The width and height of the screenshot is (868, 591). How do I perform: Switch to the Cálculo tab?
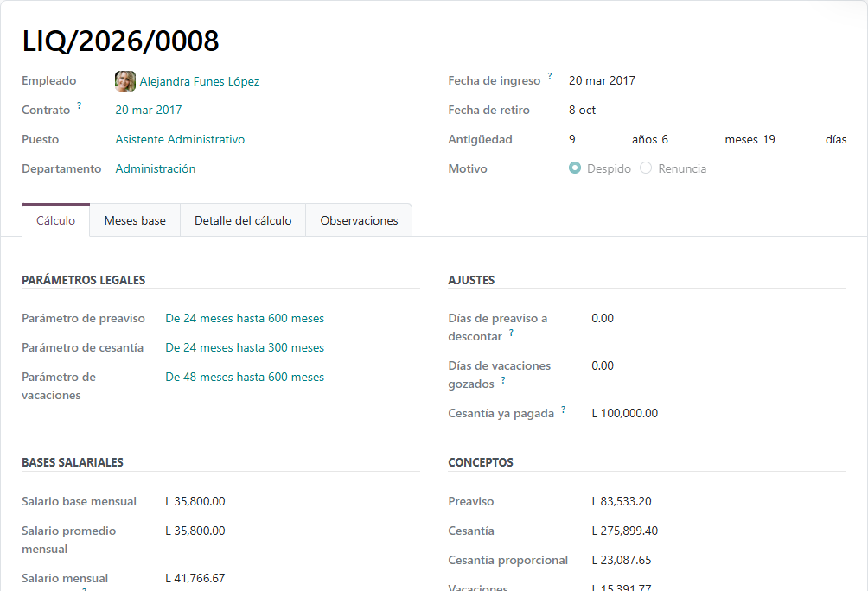pos(56,220)
